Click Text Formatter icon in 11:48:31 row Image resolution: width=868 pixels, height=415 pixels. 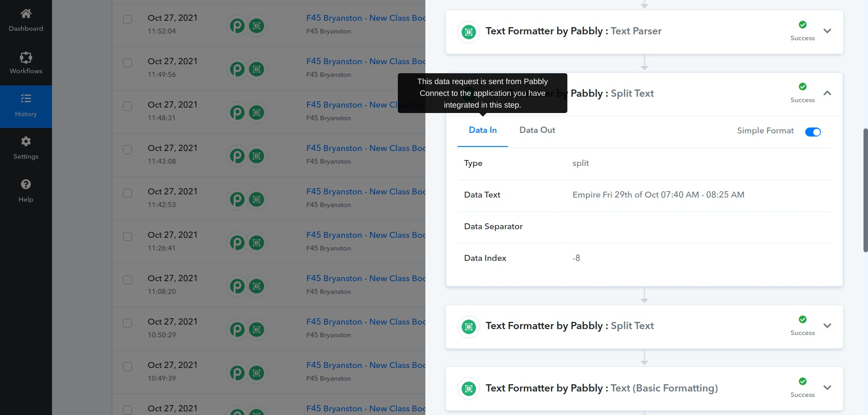coord(256,113)
